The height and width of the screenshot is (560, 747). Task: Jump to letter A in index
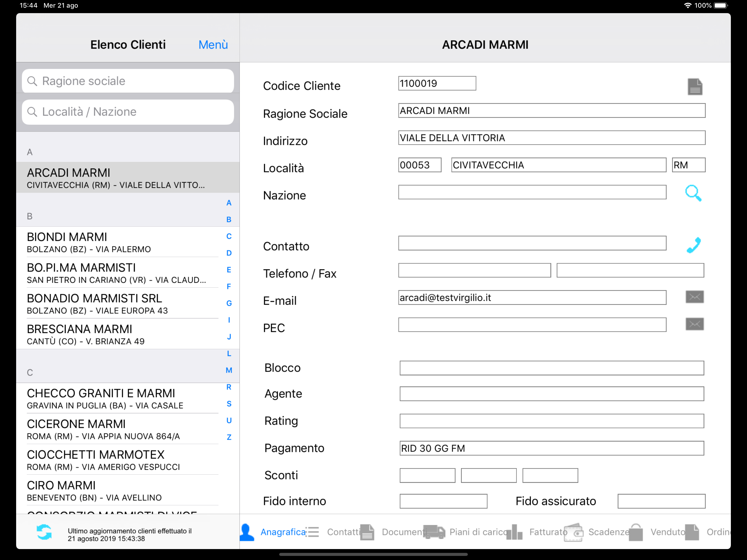coord(229,203)
